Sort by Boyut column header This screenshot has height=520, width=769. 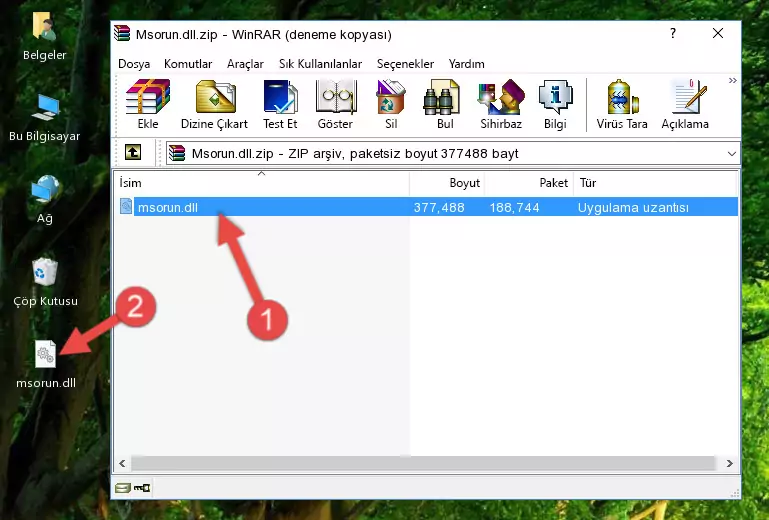(x=447, y=182)
